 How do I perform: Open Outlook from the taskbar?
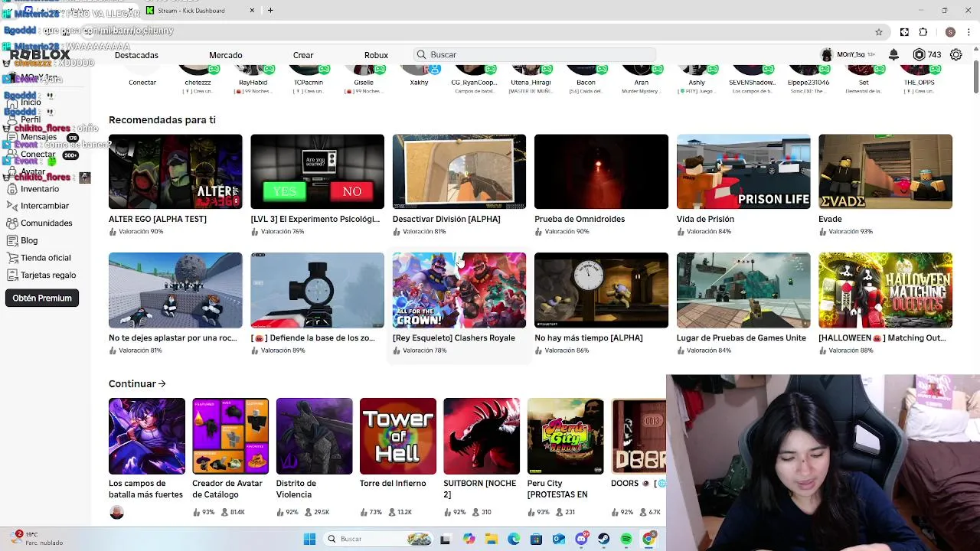tap(559, 539)
